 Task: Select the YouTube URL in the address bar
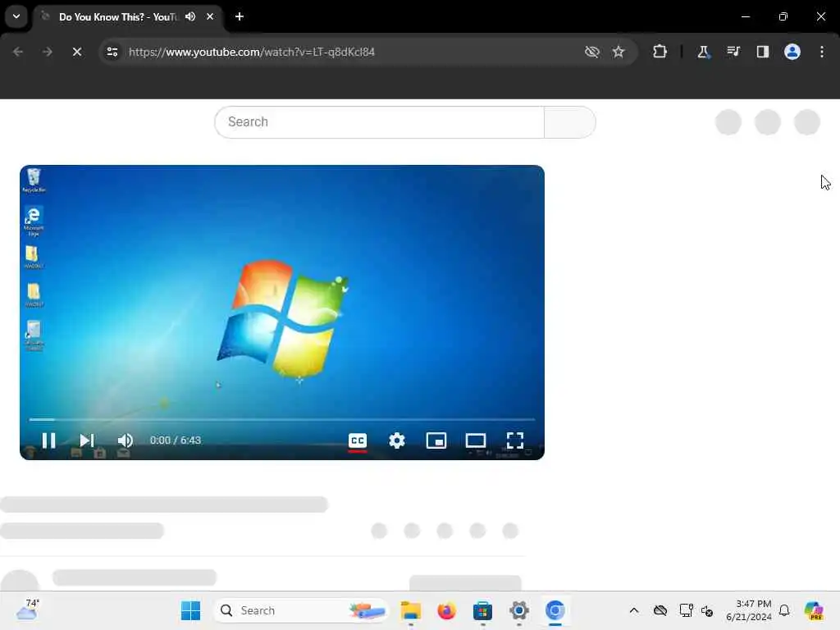tap(252, 52)
